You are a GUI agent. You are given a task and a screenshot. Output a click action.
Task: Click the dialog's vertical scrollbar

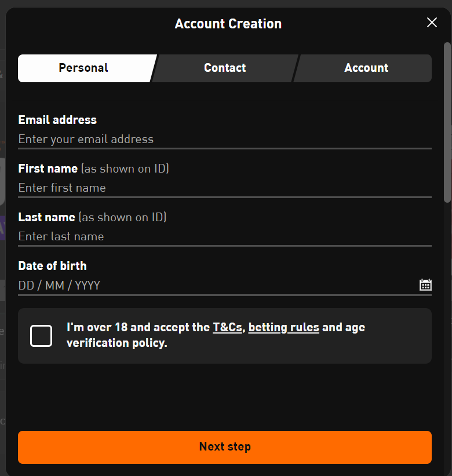(x=447, y=122)
